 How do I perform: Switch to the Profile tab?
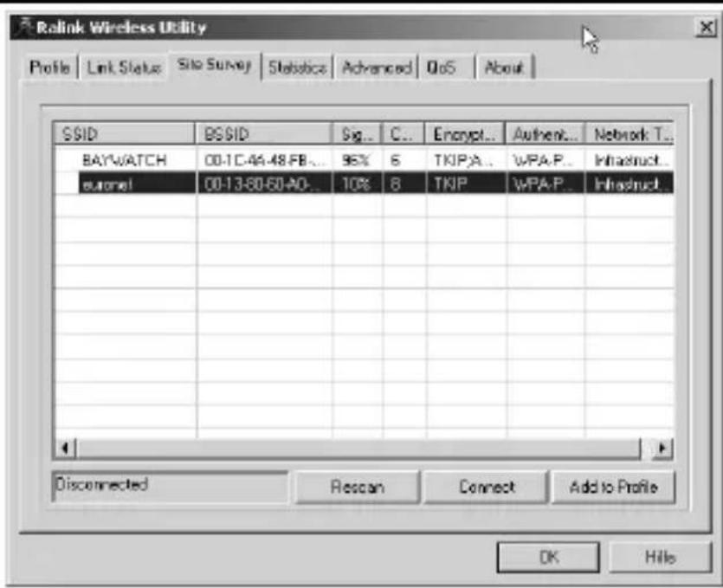[x=49, y=68]
